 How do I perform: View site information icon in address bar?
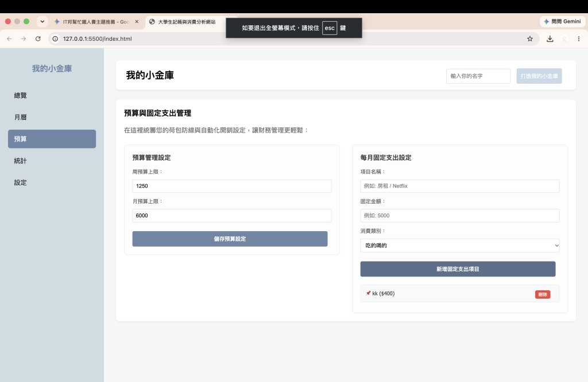55,38
